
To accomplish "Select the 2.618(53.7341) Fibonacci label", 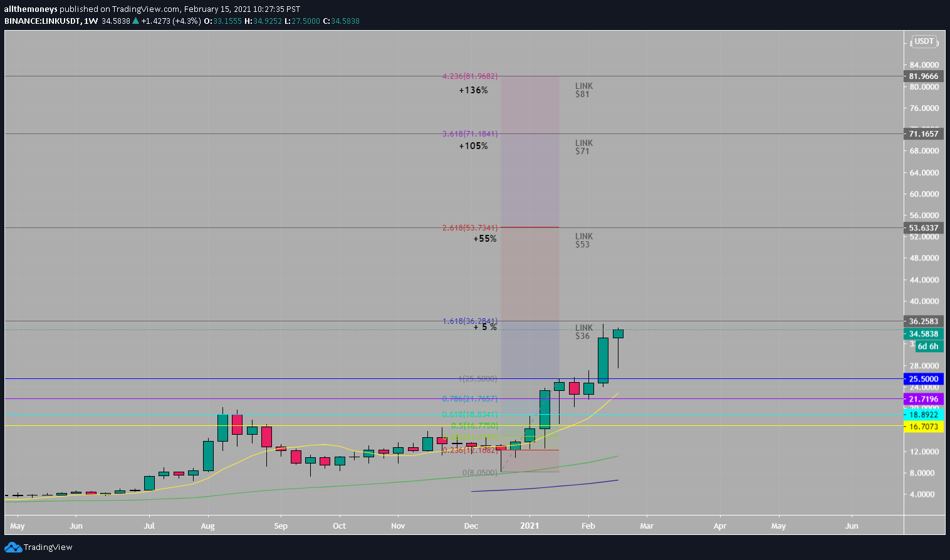I will click(x=470, y=228).
